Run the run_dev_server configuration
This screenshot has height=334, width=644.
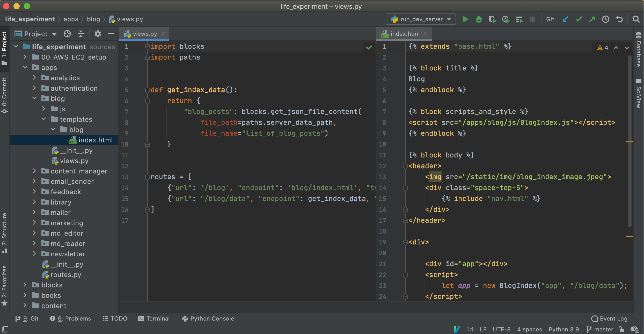point(465,19)
